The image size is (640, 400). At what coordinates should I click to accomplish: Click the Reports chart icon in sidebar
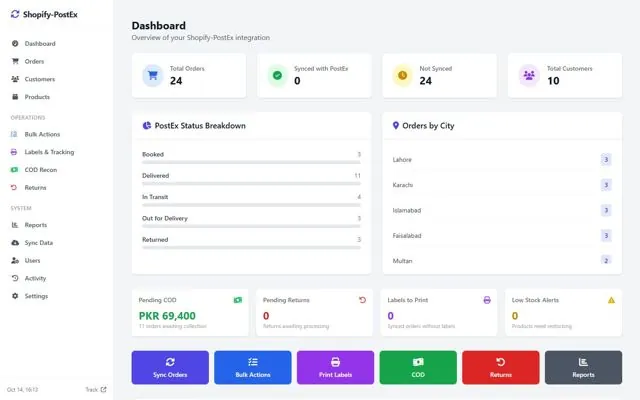pos(15,225)
